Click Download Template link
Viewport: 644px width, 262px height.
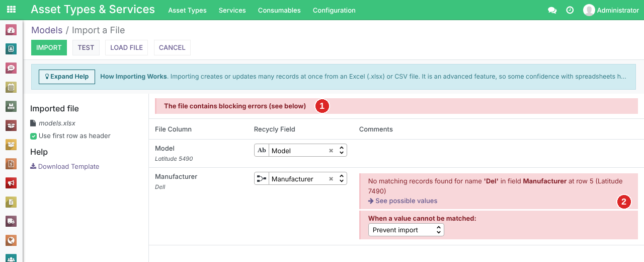coord(65,166)
